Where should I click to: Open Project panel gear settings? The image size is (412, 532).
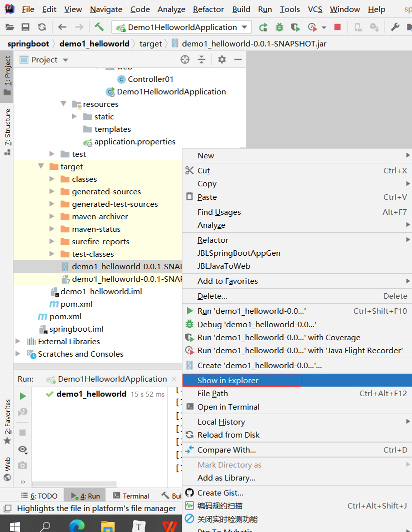[x=222, y=59]
